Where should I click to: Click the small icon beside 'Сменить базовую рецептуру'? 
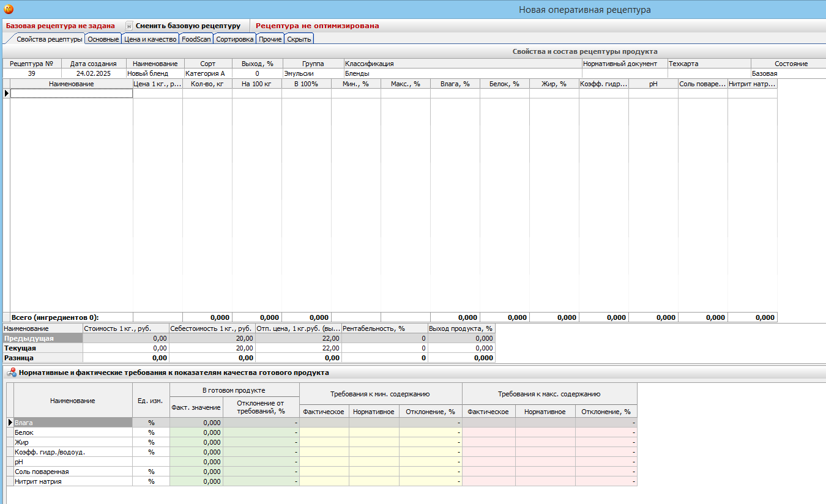129,26
